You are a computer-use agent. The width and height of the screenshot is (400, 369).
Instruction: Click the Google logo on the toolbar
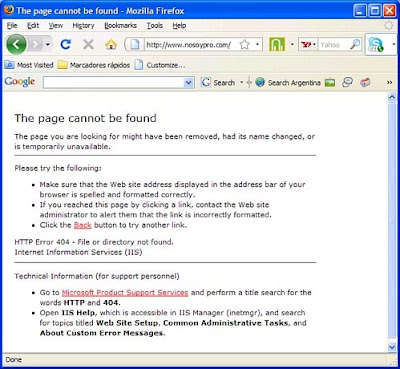tap(20, 82)
